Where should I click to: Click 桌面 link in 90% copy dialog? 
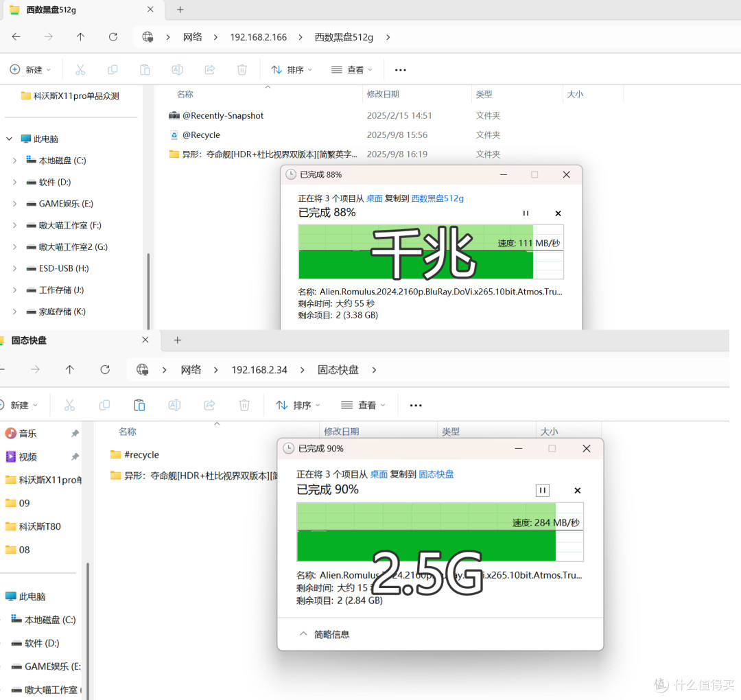379,474
